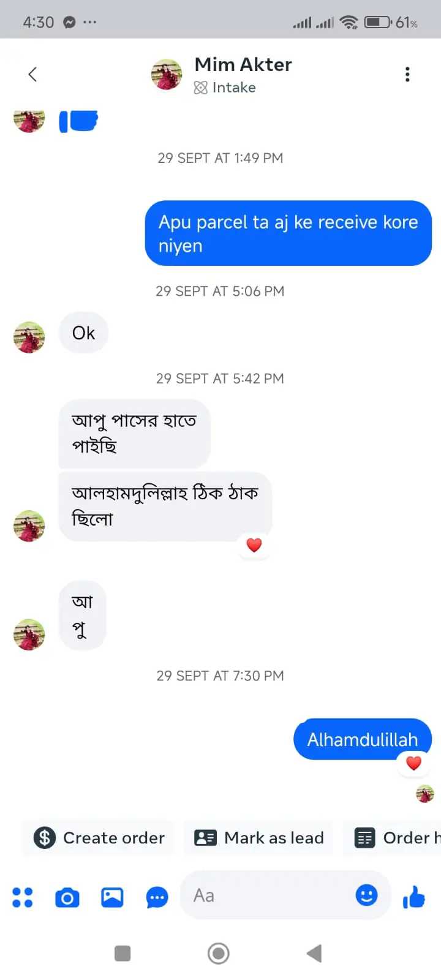Image resolution: width=441 pixels, height=980 pixels.
Task: Open the three-dot more options menu
Action: 407,75
